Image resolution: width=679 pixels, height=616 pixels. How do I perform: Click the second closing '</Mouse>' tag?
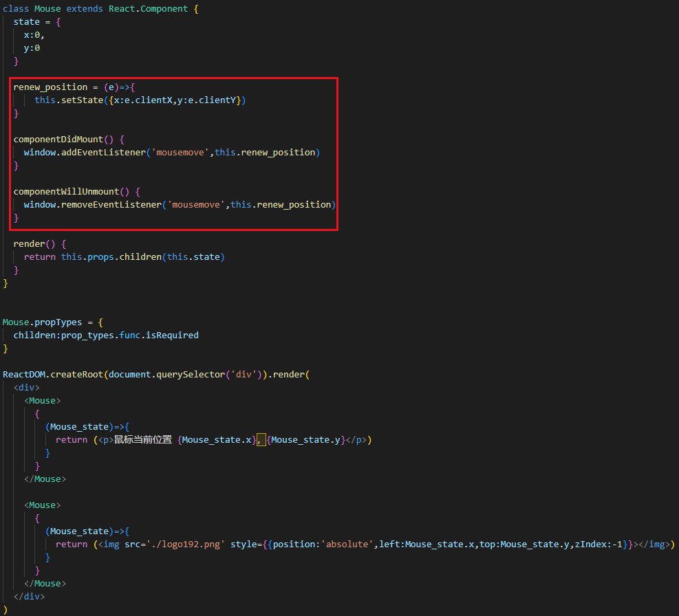click(x=45, y=584)
